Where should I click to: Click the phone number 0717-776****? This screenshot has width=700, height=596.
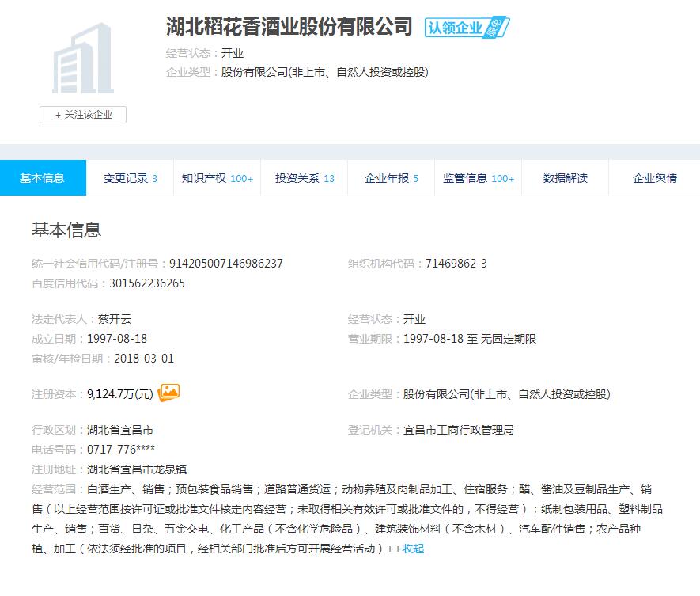pyautogui.click(x=121, y=450)
